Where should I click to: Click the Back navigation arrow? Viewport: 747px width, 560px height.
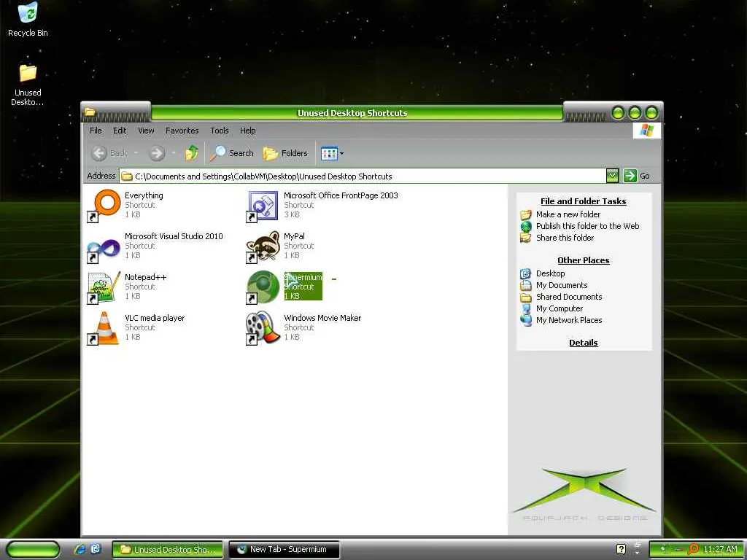click(x=99, y=153)
